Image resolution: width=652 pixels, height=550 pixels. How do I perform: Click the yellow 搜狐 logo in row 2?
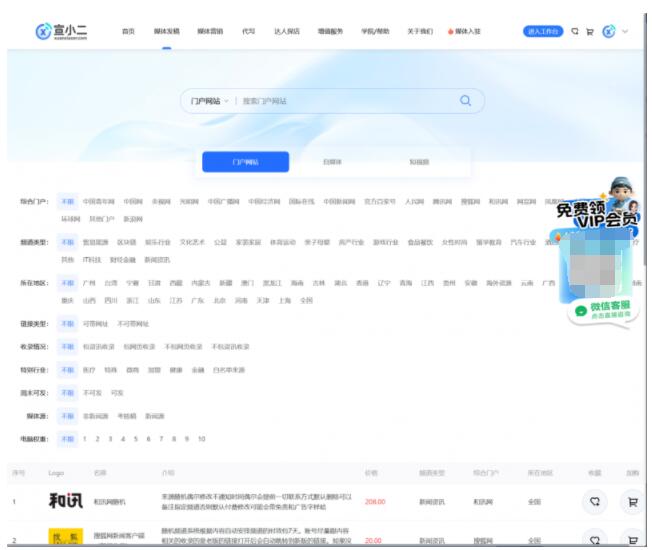[66, 537]
